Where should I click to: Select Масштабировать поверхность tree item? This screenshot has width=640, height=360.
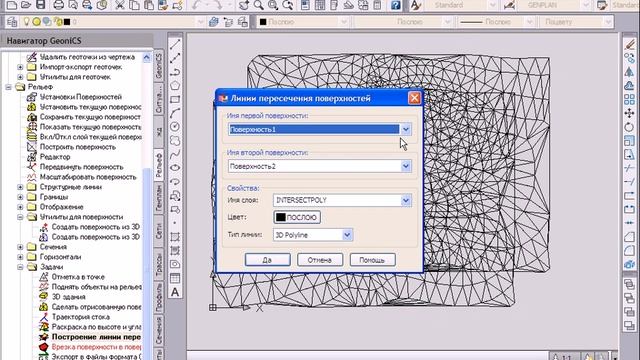88,177
